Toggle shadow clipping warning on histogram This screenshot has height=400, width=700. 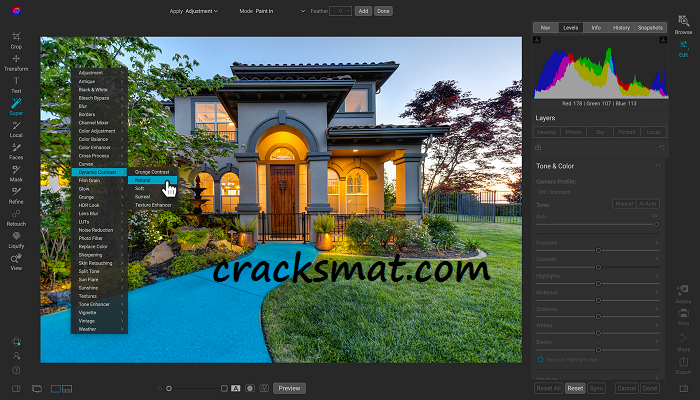tap(537, 40)
